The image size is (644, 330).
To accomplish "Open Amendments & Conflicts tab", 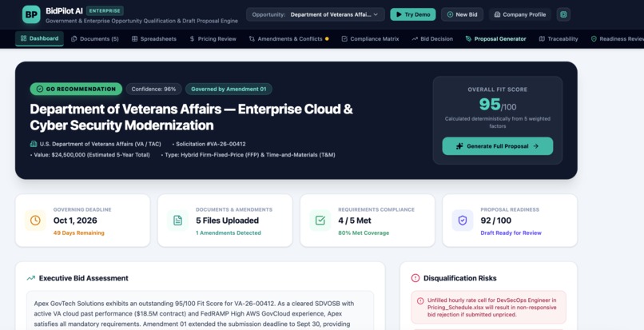I will point(288,38).
